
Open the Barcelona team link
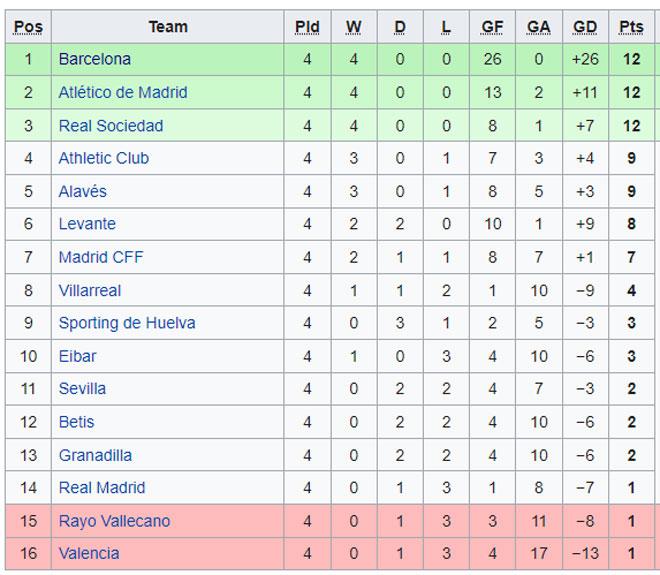95,59
